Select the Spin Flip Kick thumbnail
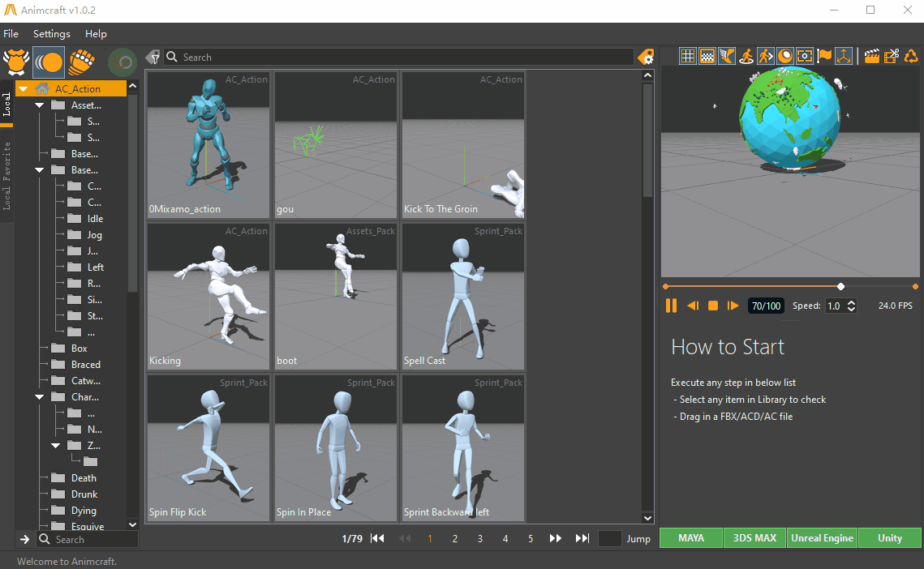The image size is (924, 569). click(x=208, y=447)
